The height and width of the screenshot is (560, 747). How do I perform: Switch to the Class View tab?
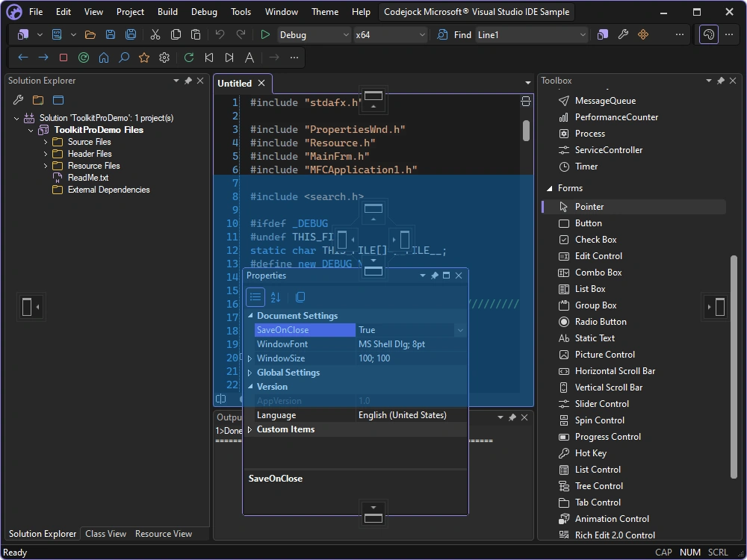tap(106, 534)
